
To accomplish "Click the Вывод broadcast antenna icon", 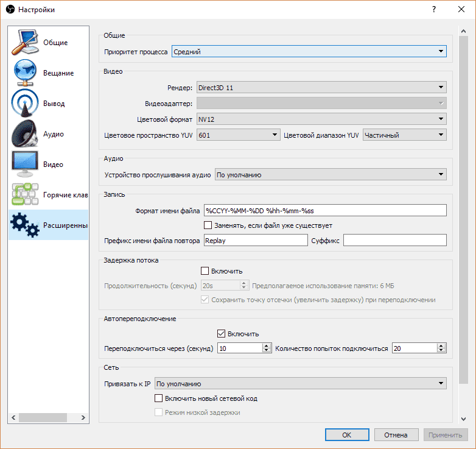I will [x=25, y=104].
